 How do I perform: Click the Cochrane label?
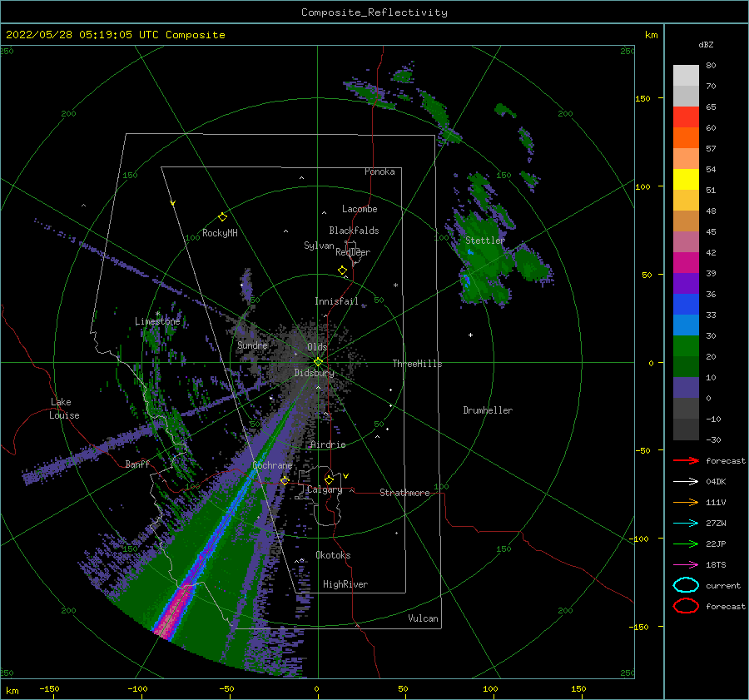click(x=272, y=465)
